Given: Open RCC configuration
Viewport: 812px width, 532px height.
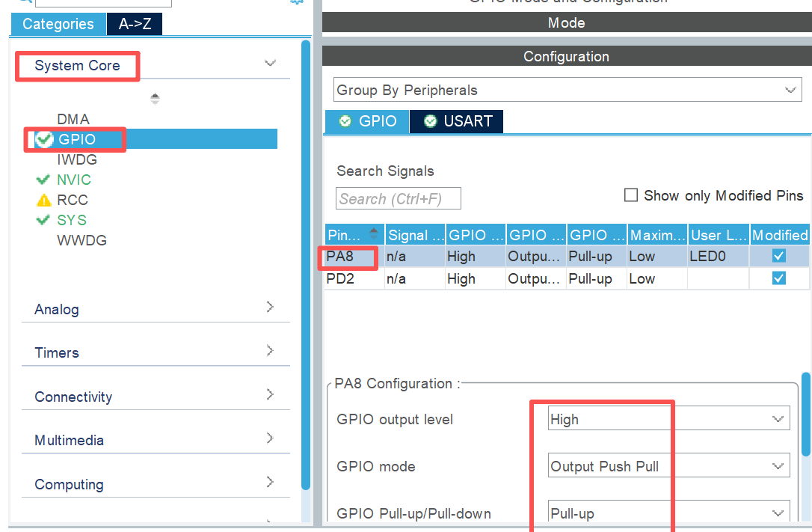Looking at the screenshot, I should point(72,200).
